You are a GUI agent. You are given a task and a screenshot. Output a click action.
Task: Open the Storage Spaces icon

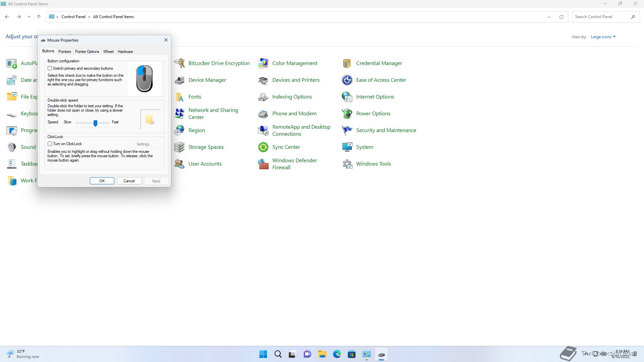[179, 147]
